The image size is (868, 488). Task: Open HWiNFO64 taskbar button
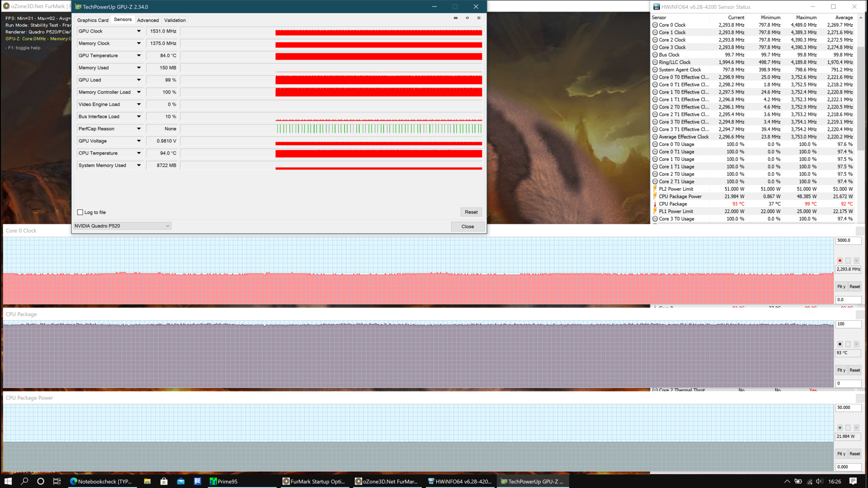(x=460, y=481)
